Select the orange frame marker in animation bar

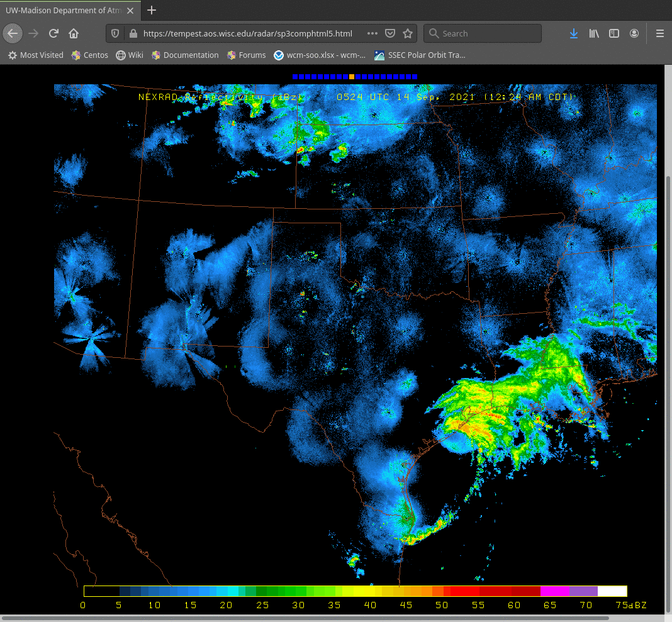tap(352, 76)
